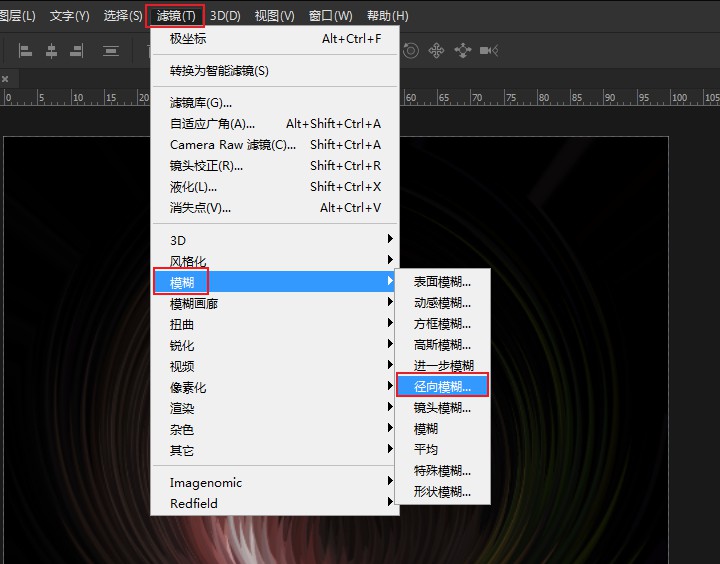The height and width of the screenshot is (564, 720).
Task: Click the align left edges icon
Action: click(25, 51)
